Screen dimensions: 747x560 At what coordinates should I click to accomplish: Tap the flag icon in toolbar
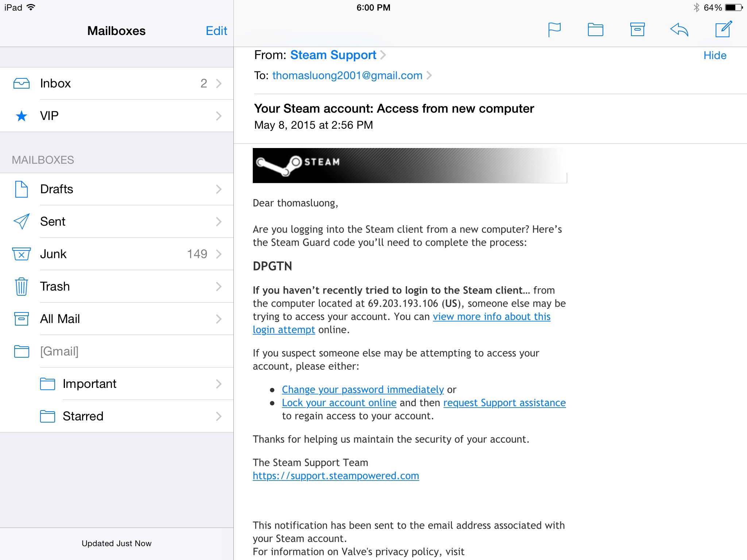[x=554, y=30]
